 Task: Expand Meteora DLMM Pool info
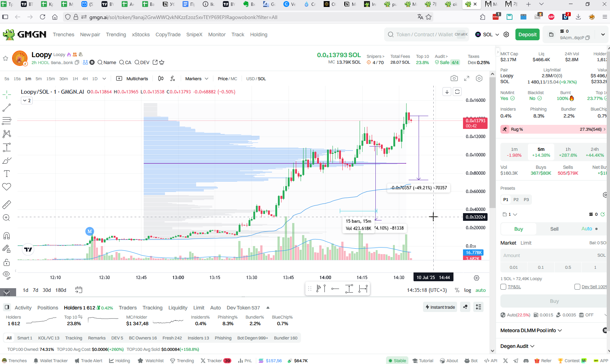click(531, 330)
